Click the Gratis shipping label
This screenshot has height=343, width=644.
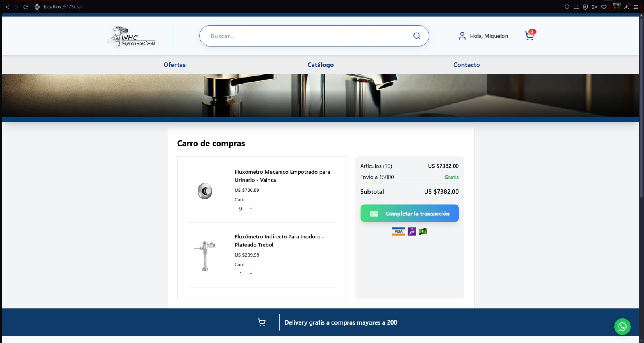point(452,177)
